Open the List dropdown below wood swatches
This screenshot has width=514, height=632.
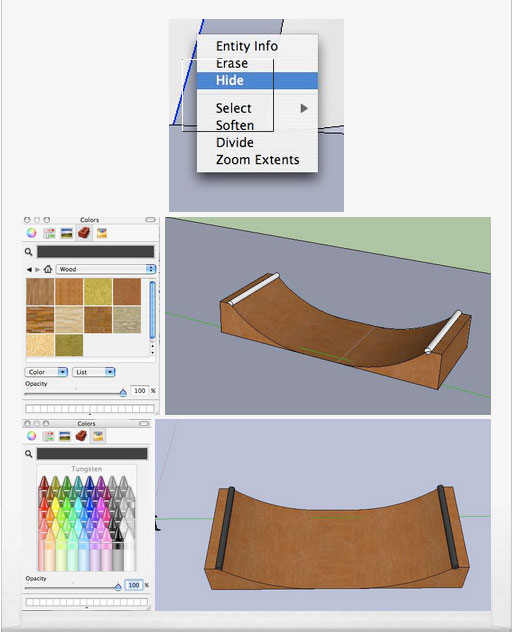point(94,372)
